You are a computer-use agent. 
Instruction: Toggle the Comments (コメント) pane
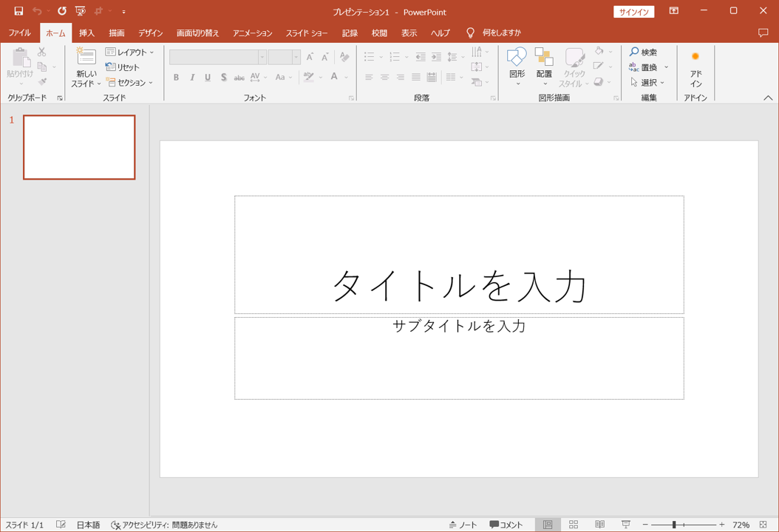(506, 525)
